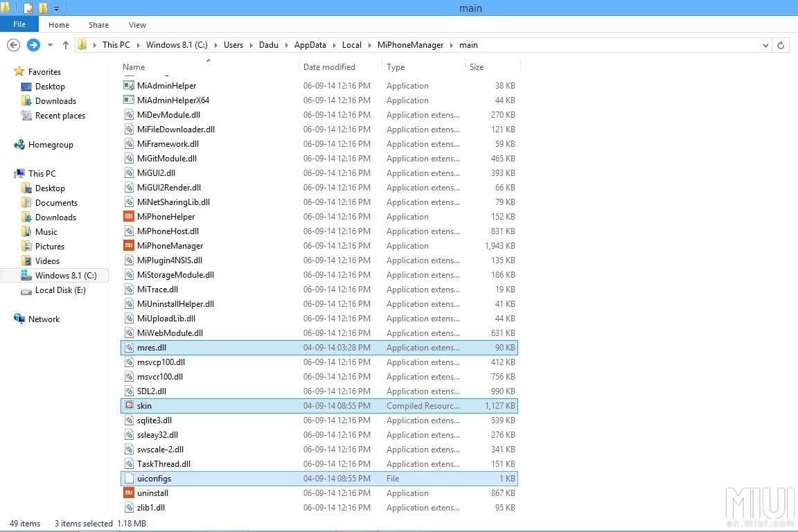Expand the chevron after AppData breadcrumb
Screen dimensions: 798x532
(x=334, y=45)
